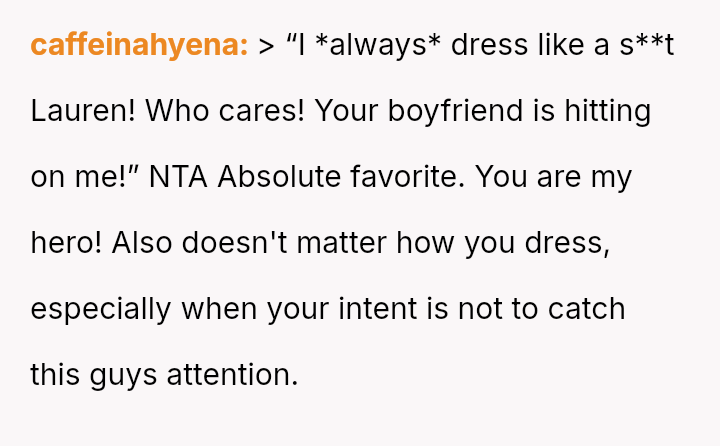
Task: Click the final word attention.
Action: [239, 375]
